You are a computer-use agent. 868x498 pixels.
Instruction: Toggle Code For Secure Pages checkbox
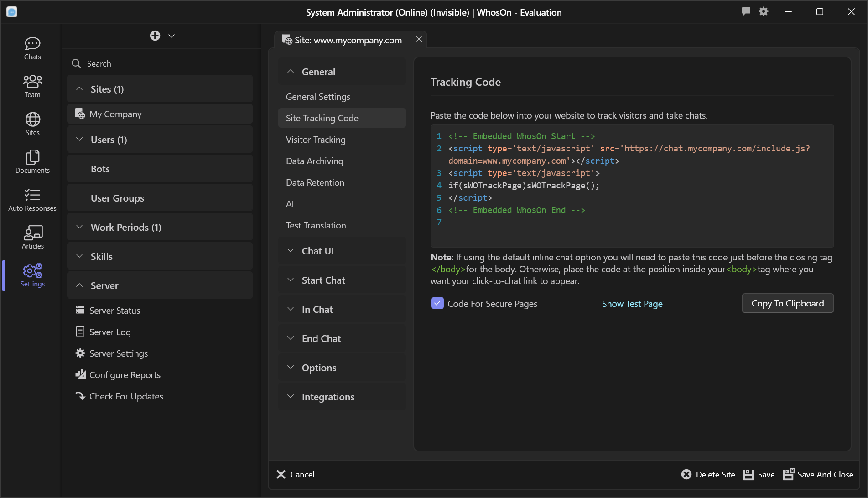point(437,303)
